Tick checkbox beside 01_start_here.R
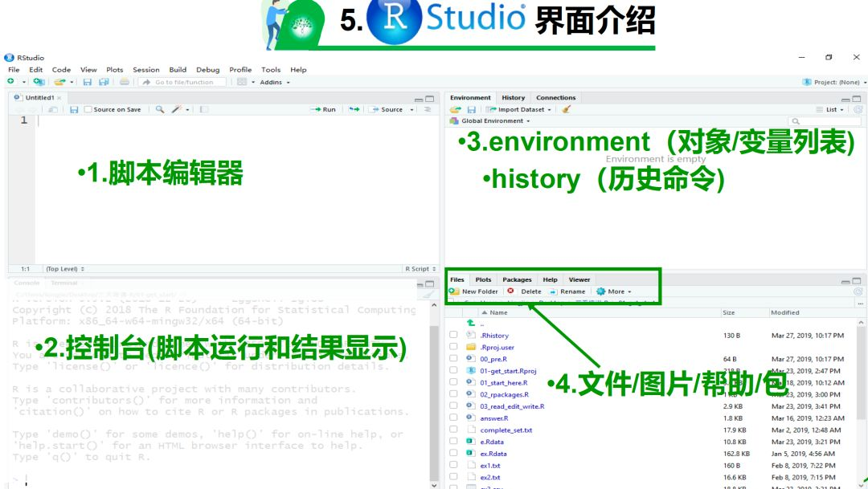Screen dimensions: 868x489 [453, 381]
